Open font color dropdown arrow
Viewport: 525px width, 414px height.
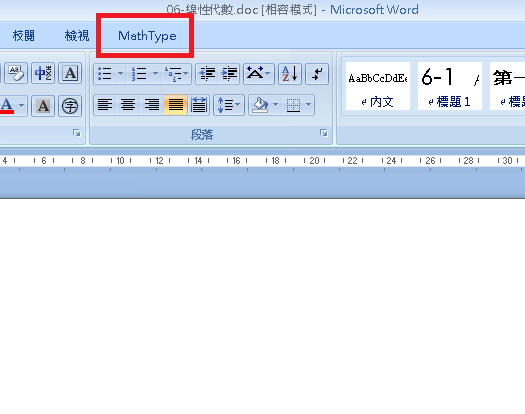pyautogui.click(x=21, y=106)
